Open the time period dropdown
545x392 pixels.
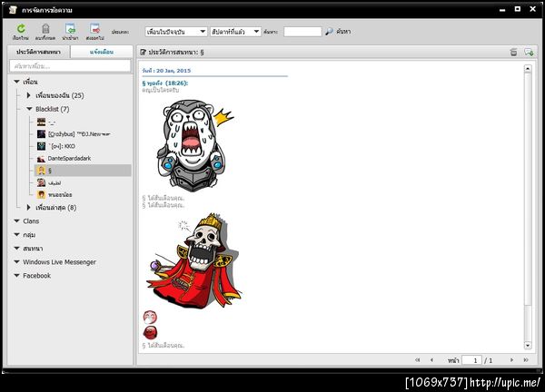pyautogui.click(x=235, y=32)
